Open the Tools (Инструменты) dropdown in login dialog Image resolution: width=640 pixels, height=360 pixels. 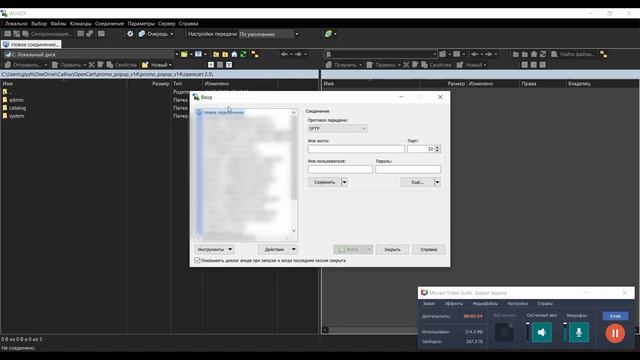[x=213, y=249]
